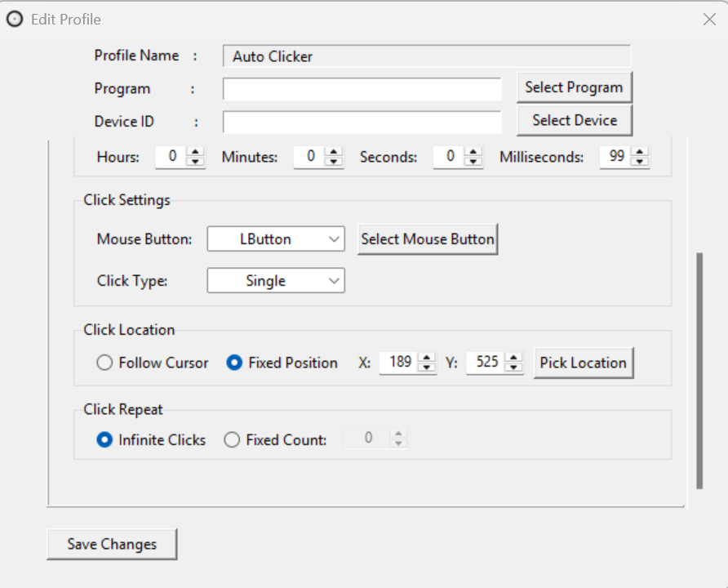This screenshot has width=728, height=588.
Task: Click the X coordinate value 189
Action: click(x=400, y=362)
